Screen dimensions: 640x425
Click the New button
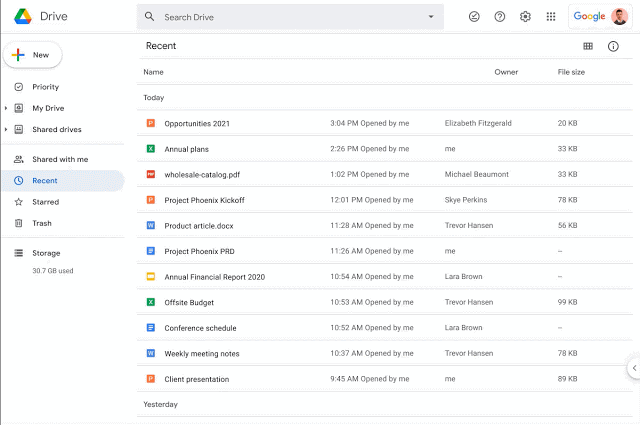coord(32,55)
